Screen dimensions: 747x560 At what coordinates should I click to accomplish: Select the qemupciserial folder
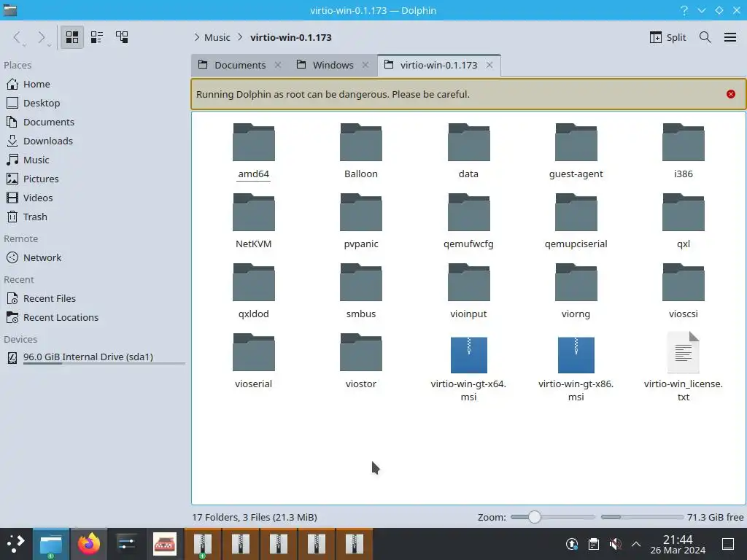click(576, 222)
